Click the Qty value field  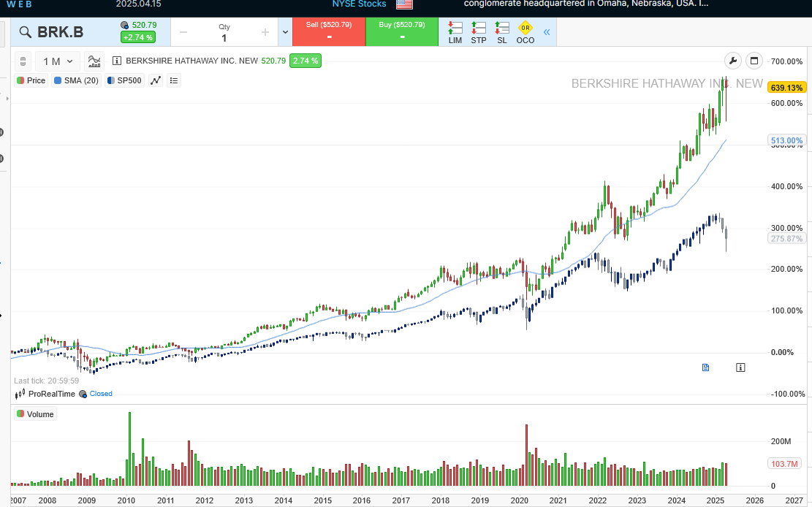pos(224,38)
